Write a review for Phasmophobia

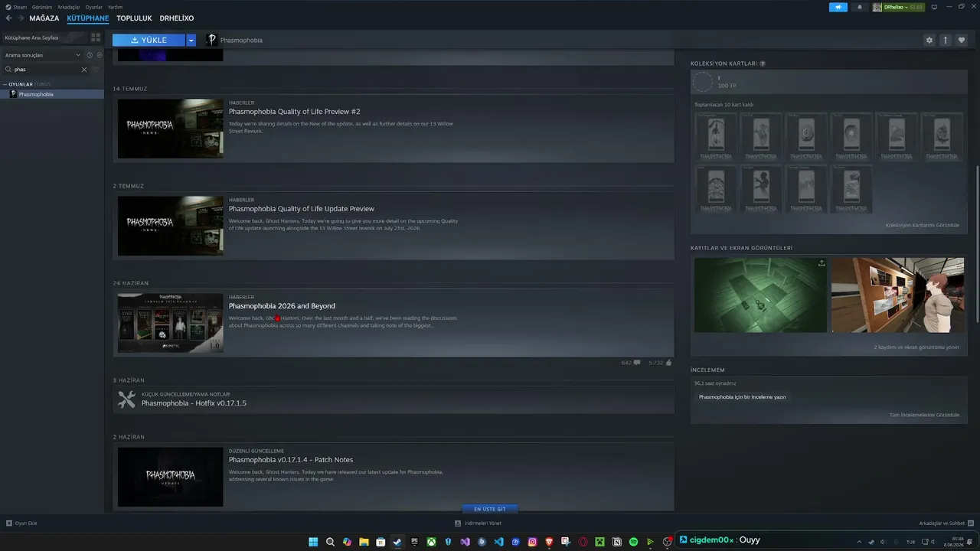(x=743, y=397)
